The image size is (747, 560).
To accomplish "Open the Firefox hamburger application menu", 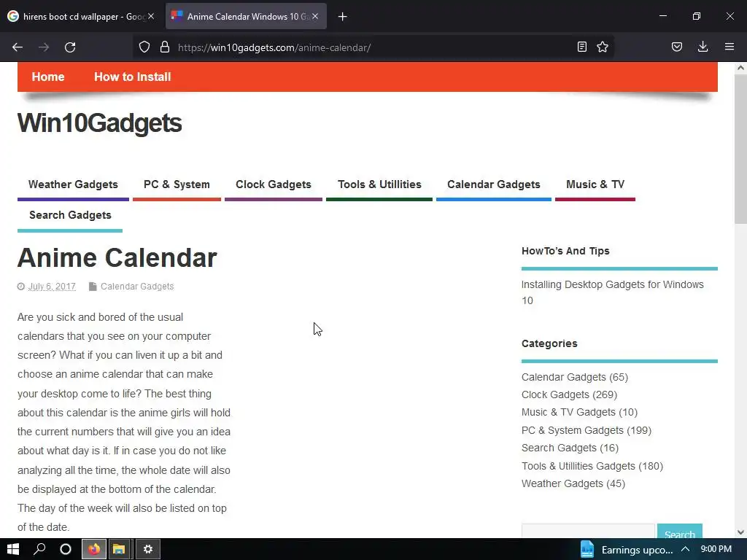I will 729,47.
